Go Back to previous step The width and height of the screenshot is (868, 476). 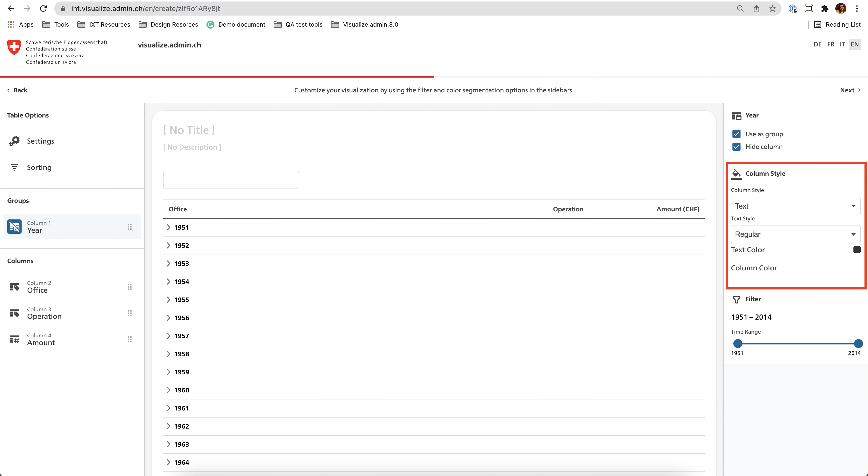[18, 90]
